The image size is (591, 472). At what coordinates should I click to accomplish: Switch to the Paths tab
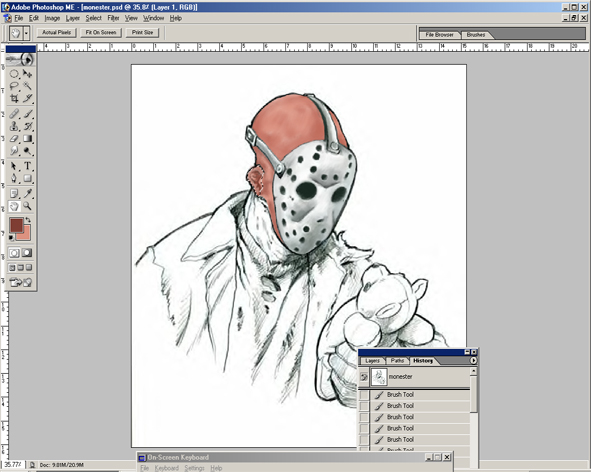pos(397,361)
